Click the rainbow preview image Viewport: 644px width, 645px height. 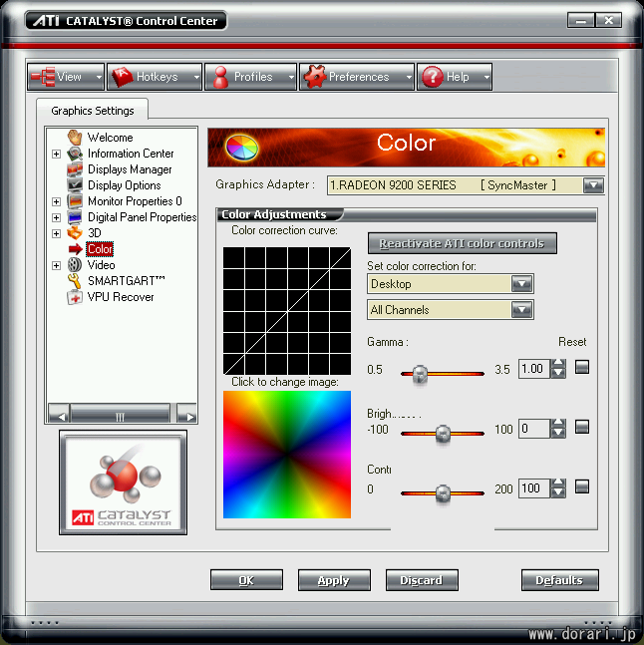[x=287, y=455]
